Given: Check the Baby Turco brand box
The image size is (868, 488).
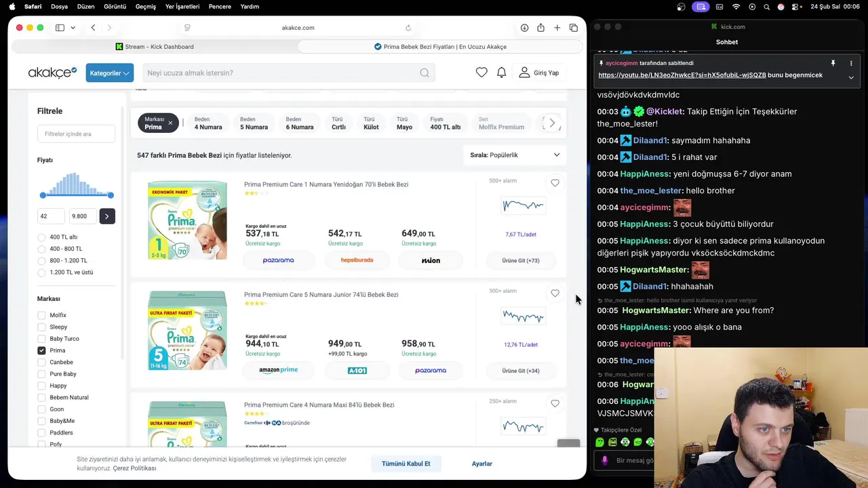Looking at the screenshot, I should point(41,339).
